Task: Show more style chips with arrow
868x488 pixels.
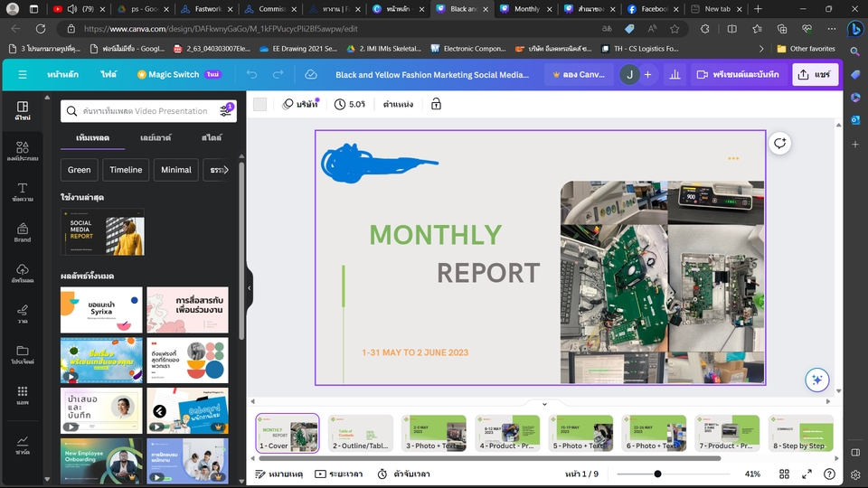Action: [225, 170]
